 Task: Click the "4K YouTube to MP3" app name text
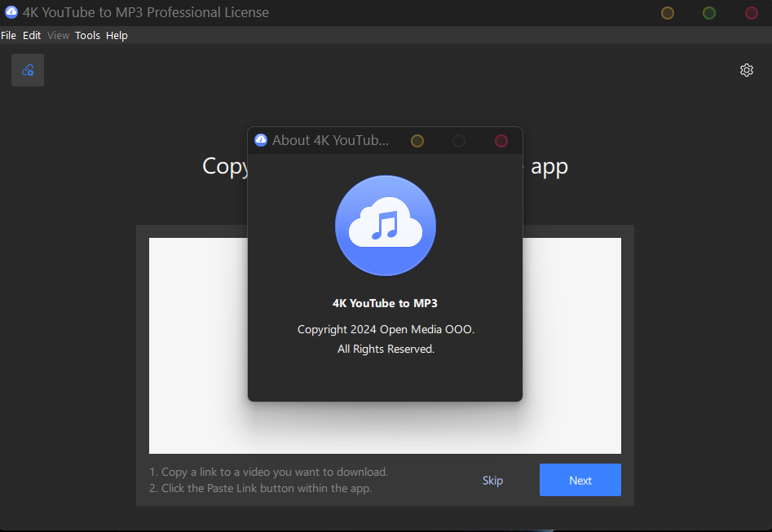385,303
